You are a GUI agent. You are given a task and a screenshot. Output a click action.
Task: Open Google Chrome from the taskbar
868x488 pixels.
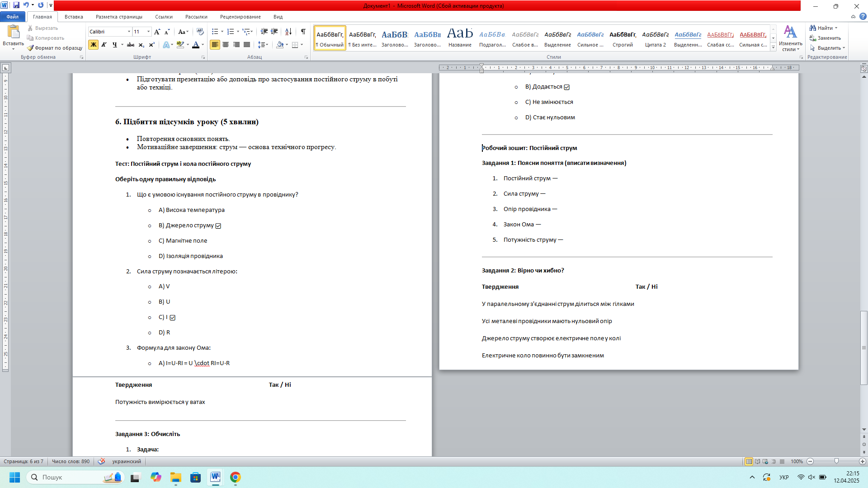click(235, 477)
